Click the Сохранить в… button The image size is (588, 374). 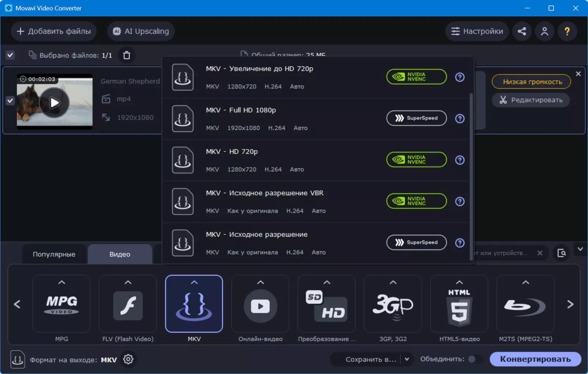click(371, 359)
